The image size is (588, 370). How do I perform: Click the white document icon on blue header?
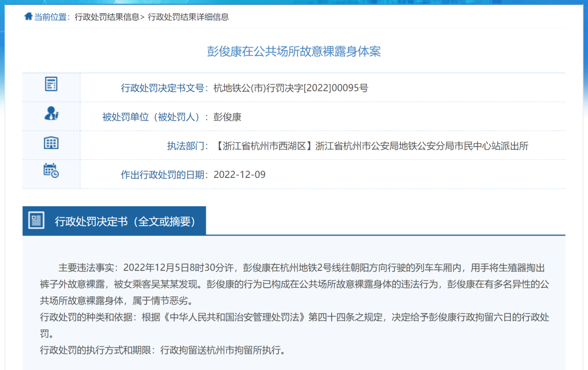click(36, 220)
